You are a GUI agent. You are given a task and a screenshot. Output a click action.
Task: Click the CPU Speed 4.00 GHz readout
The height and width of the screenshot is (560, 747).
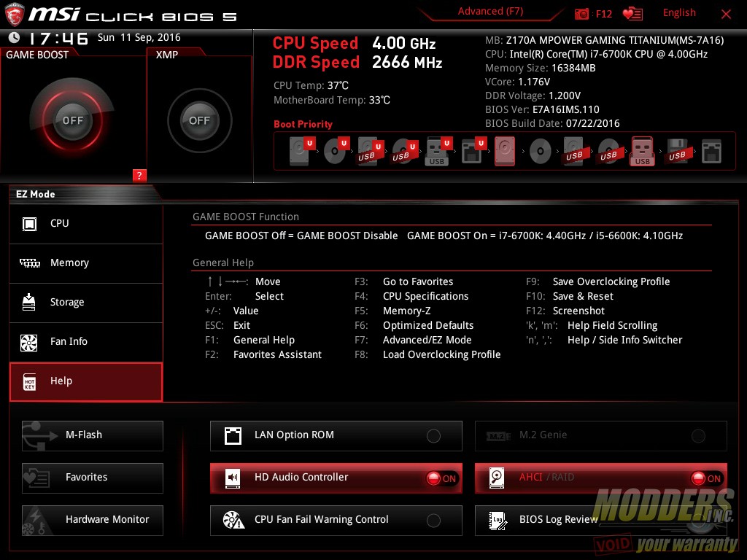(x=354, y=43)
